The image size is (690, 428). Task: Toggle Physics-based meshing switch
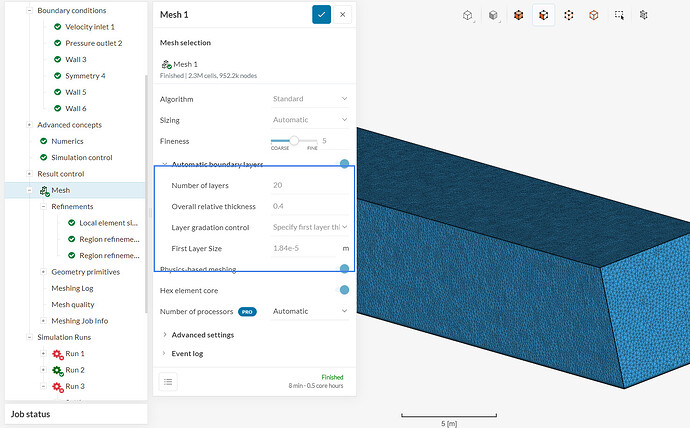pos(344,268)
